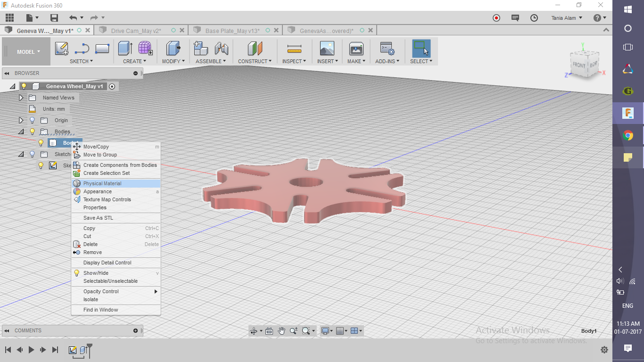This screenshot has height=362, width=644.
Task: Select the Rectangle sketch tool
Action: [x=102, y=49]
